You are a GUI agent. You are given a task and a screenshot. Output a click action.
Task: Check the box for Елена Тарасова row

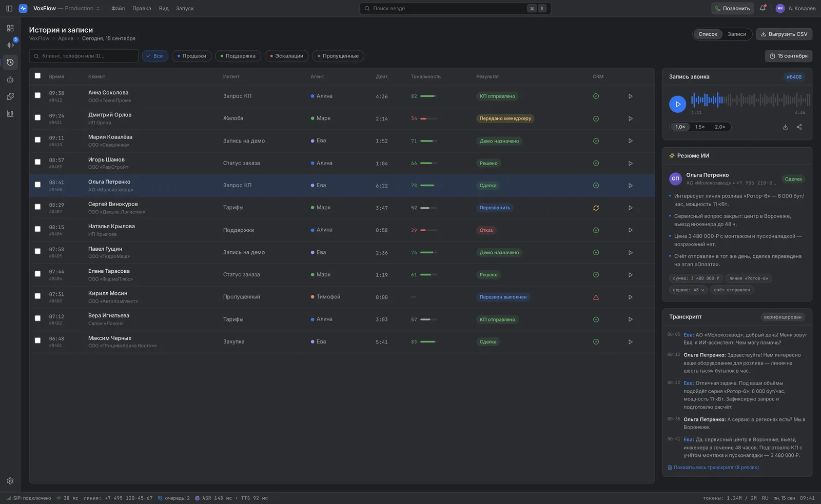(x=37, y=274)
